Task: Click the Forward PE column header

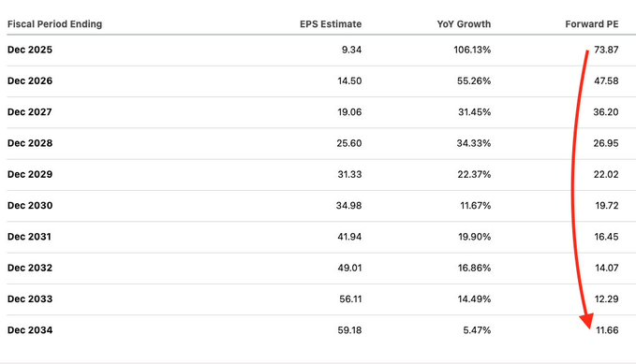Action: (x=592, y=24)
